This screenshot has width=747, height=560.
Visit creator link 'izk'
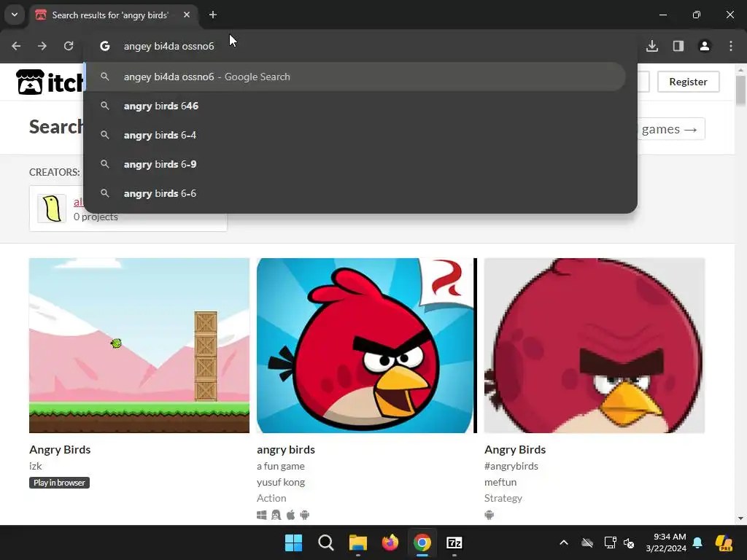(35, 466)
